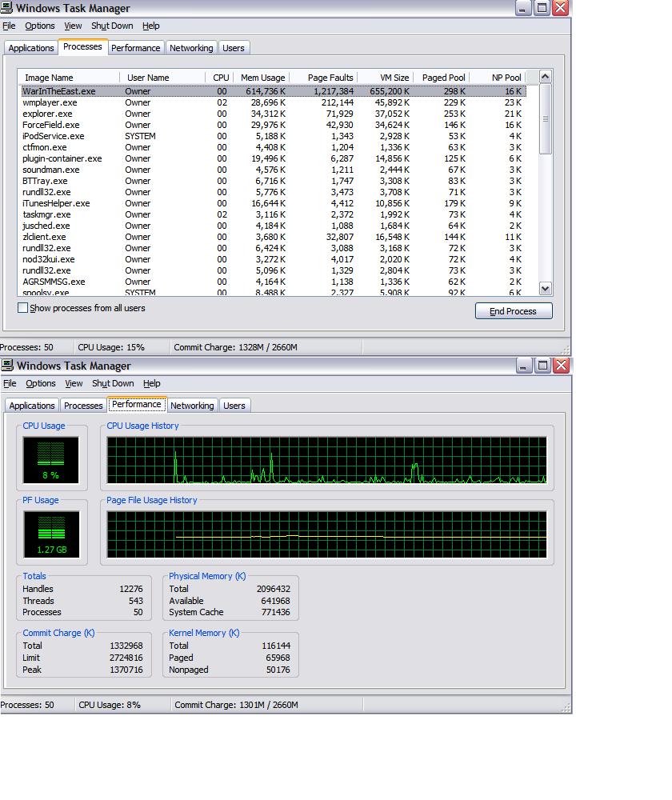Sort processes by Mem Usage column
Image resolution: width=672 pixels, height=800 pixels.
point(262,78)
